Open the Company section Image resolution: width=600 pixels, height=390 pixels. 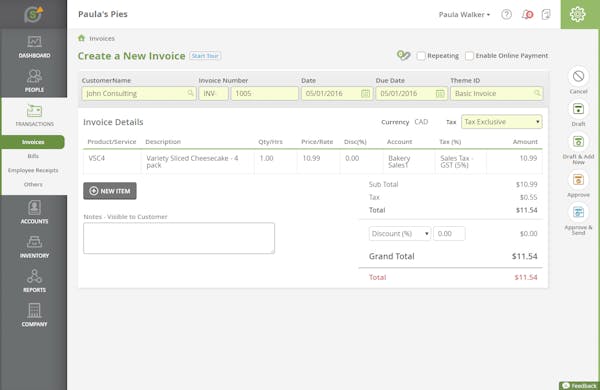tap(34, 315)
